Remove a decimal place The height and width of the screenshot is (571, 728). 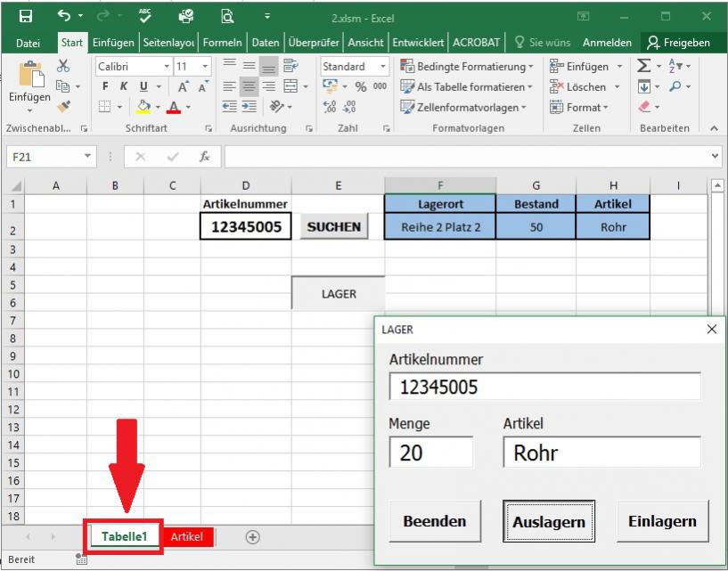point(349,107)
